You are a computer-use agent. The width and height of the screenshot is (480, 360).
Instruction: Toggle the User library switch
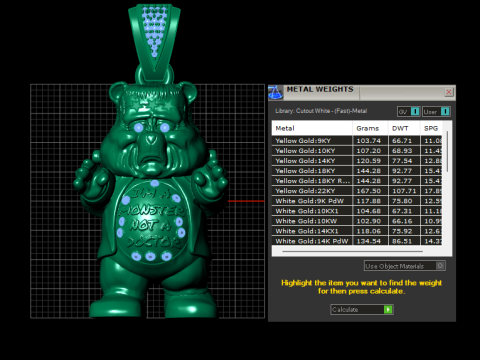[x=436, y=112]
